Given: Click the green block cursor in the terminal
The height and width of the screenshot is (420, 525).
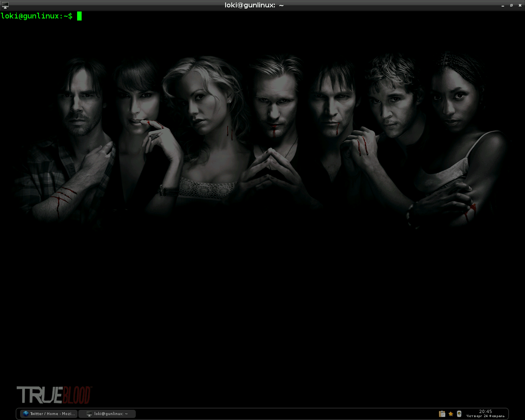Looking at the screenshot, I should (78, 16).
